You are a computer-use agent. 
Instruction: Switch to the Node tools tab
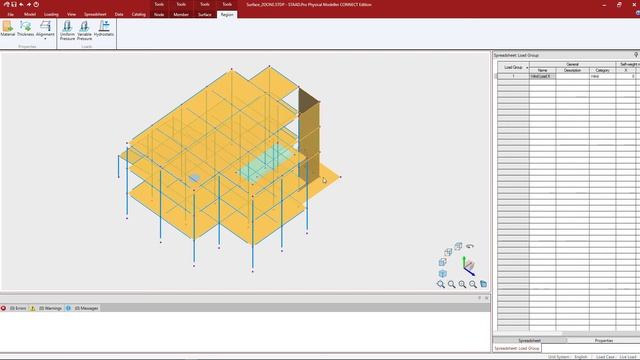pyautogui.click(x=159, y=14)
